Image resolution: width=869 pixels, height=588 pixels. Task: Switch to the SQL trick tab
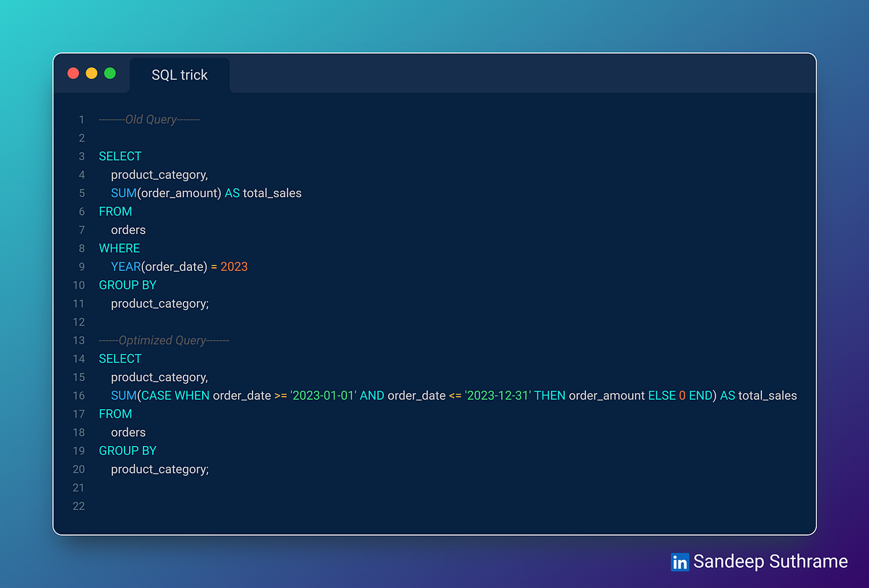point(180,75)
